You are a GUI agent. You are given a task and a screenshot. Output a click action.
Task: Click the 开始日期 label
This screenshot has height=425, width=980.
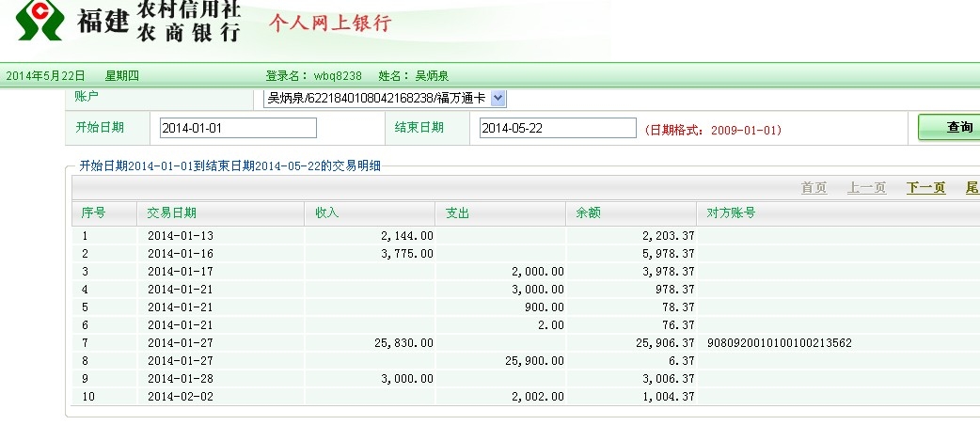(x=100, y=128)
